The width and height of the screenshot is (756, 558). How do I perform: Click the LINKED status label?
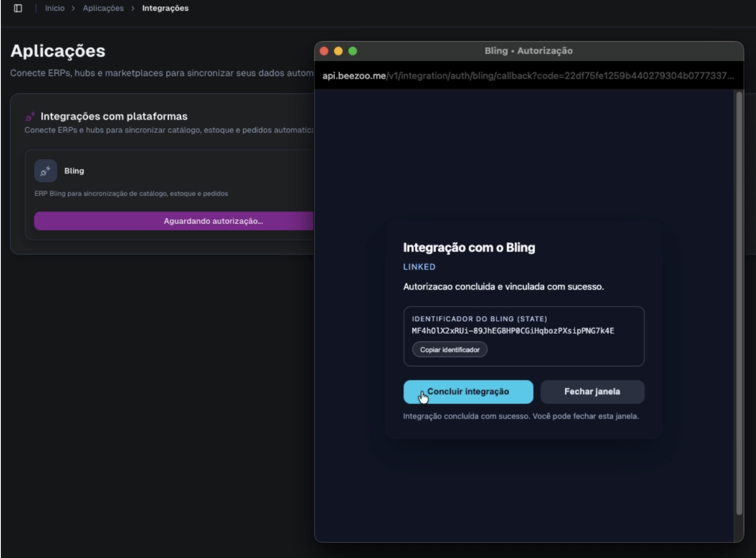(x=419, y=267)
